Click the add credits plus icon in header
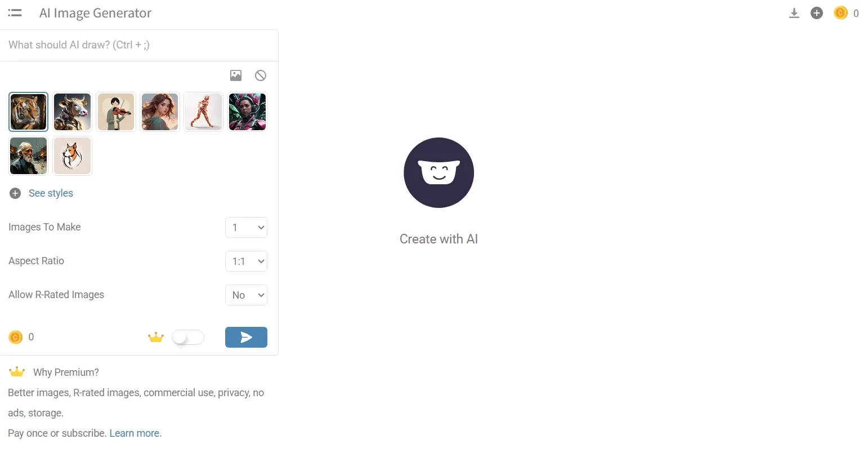868x457 pixels. click(x=817, y=13)
